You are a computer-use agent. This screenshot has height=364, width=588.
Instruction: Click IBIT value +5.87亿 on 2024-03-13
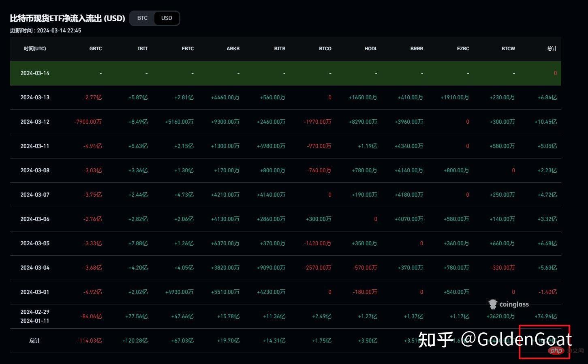pyautogui.click(x=138, y=98)
